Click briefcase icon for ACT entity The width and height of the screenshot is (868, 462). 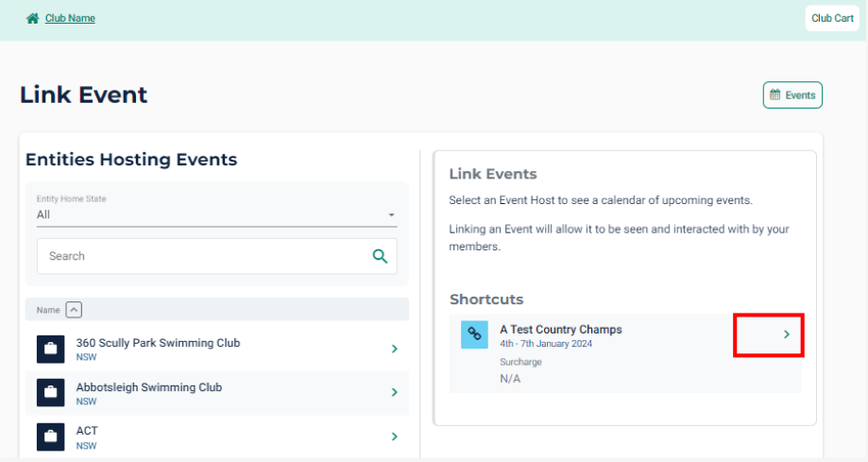(x=50, y=437)
